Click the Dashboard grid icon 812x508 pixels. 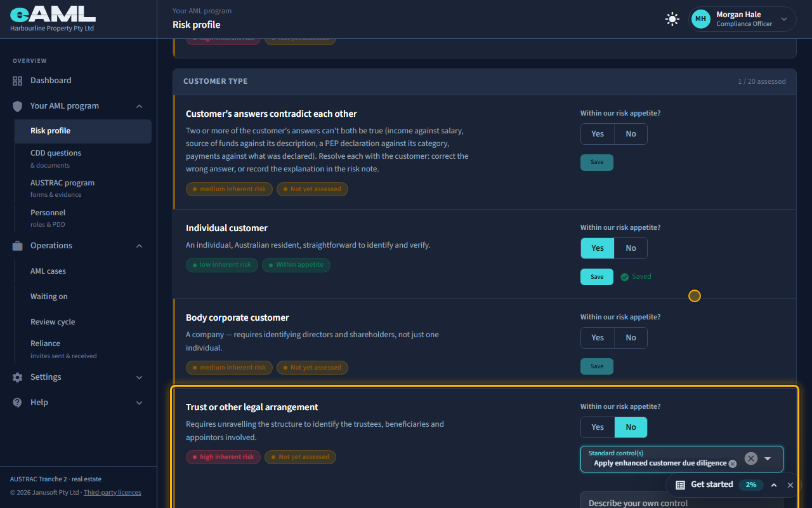(x=18, y=81)
